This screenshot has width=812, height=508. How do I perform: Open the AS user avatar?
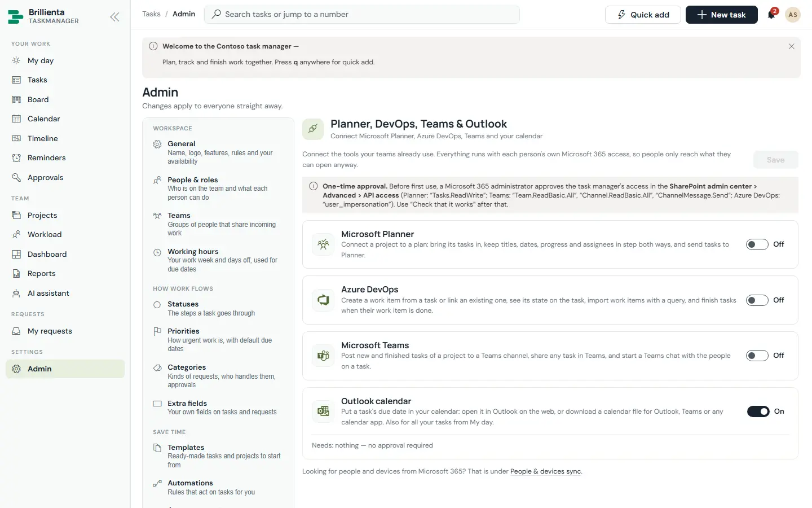(x=793, y=15)
